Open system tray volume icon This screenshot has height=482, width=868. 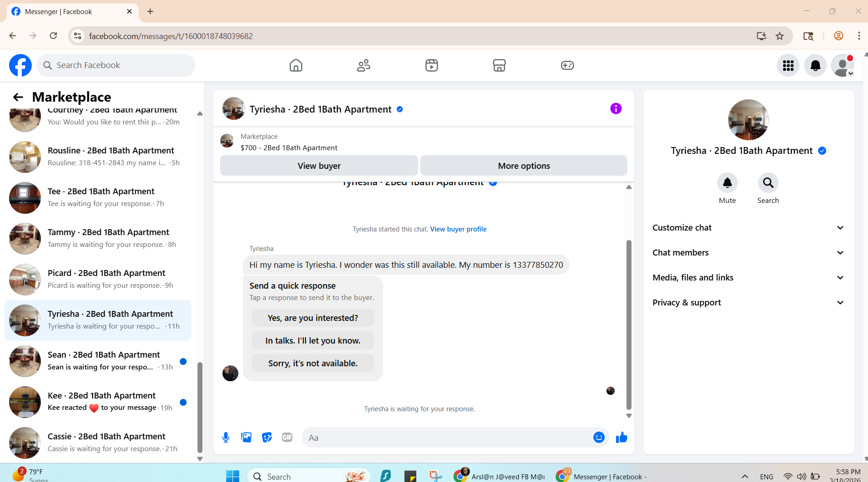(x=802, y=477)
